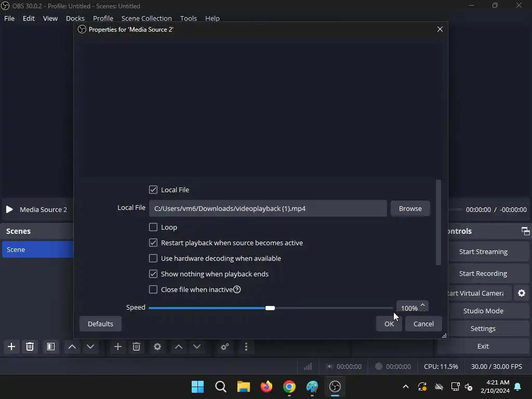Remove selected scene with trash icon
The height and width of the screenshot is (399, 532).
[x=30, y=347]
